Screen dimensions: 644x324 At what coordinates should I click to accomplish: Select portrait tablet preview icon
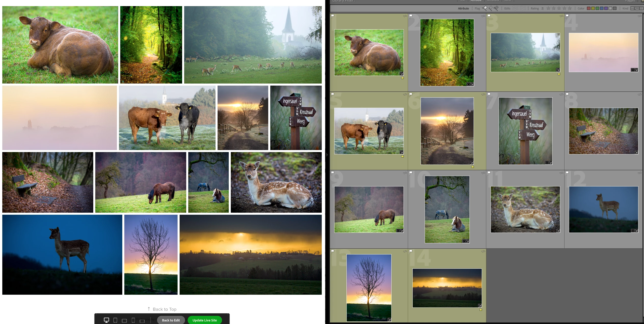point(115,320)
